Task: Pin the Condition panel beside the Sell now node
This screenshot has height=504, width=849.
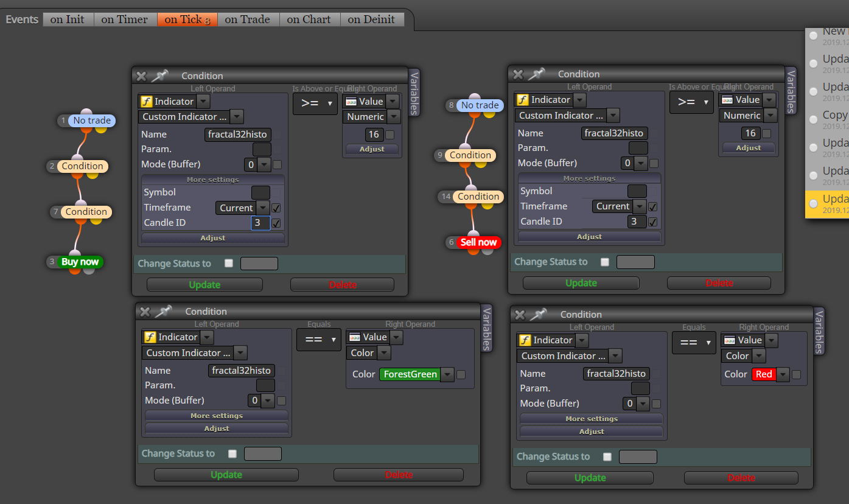Action: point(536,74)
